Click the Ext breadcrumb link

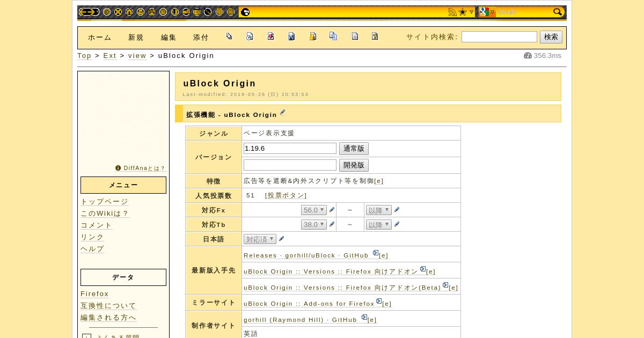pos(109,56)
